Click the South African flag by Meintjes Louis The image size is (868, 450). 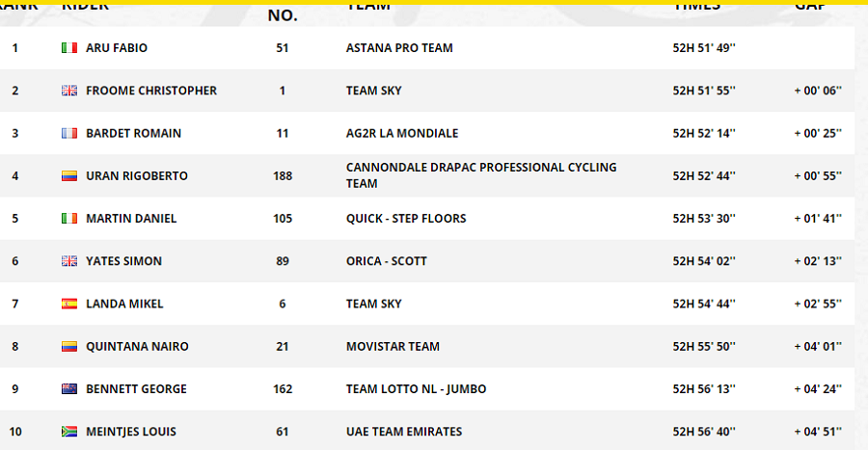[x=69, y=431]
